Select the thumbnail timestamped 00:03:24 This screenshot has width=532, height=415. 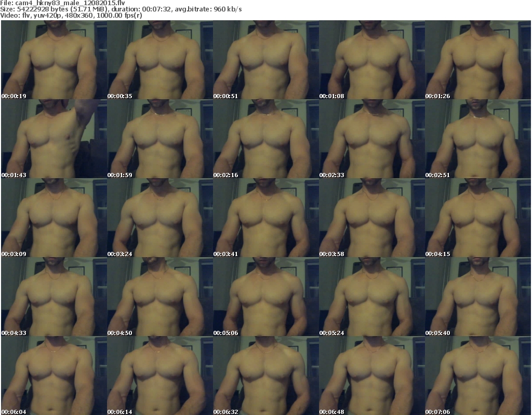tap(160, 218)
